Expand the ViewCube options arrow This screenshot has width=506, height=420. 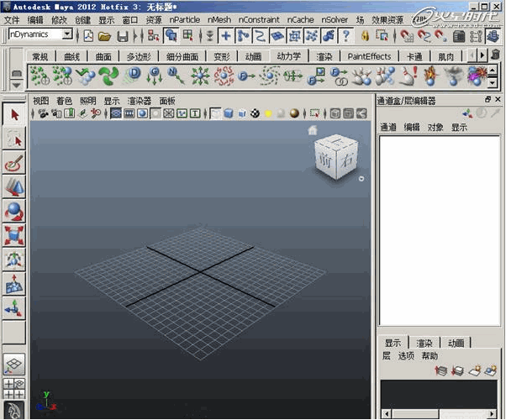[361, 178]
